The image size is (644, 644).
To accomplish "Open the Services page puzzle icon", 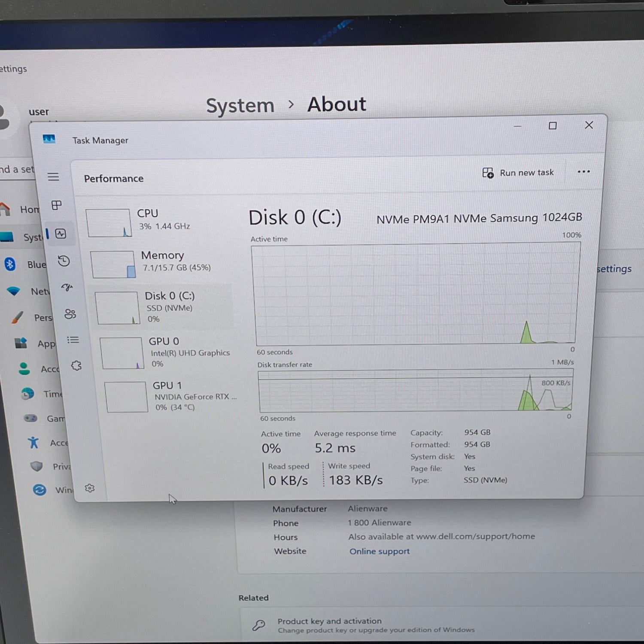I will click(x=76, y=366).
